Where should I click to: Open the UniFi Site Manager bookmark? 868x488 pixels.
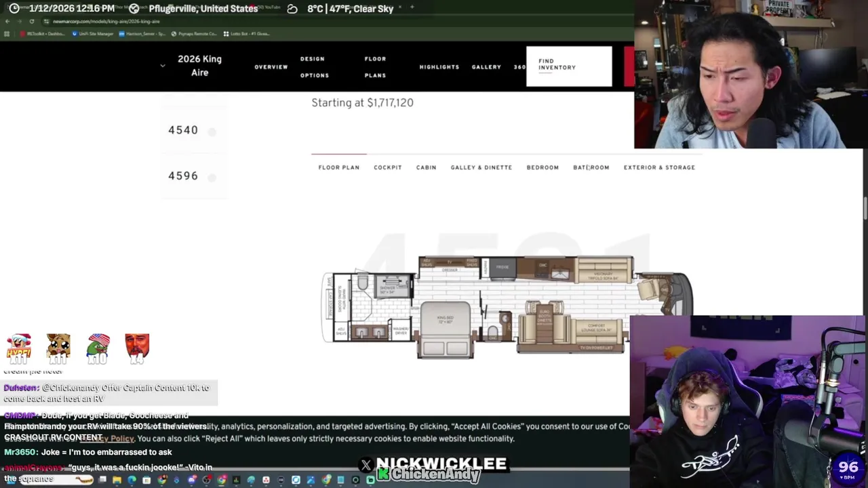92,33
